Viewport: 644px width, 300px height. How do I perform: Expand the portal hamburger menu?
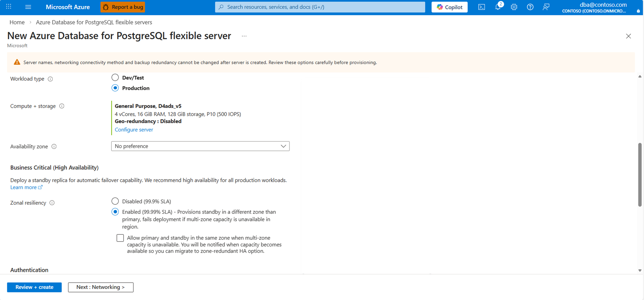(x=28, y=7)
